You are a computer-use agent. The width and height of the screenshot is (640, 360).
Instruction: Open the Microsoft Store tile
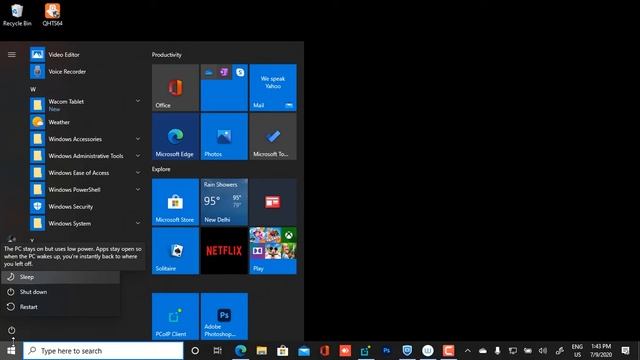(176, 202)
